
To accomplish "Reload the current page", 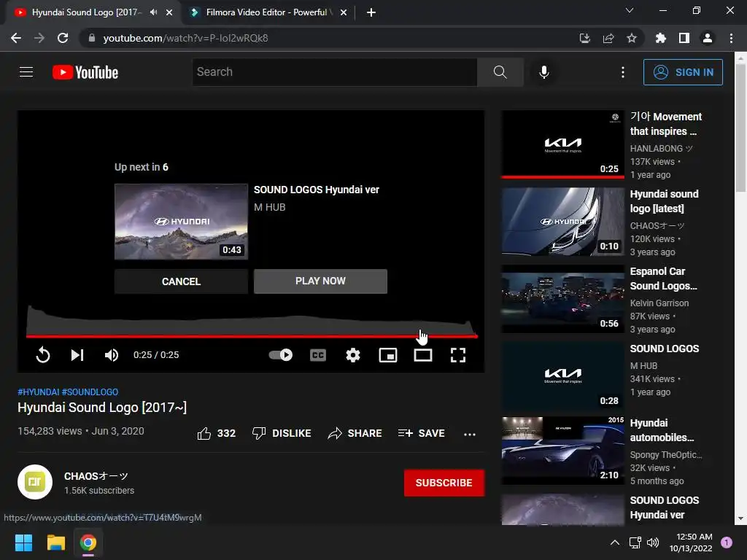I will pos(63,38).
